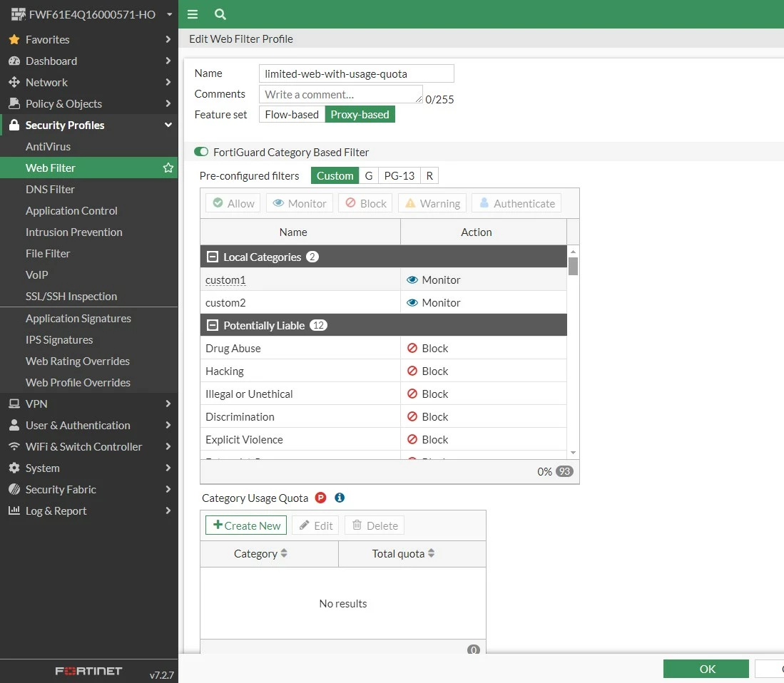The width and height of the screenshot is (784, 683).
Task: Toggle favorite star on Web Filter
Action: coord(168,168)
